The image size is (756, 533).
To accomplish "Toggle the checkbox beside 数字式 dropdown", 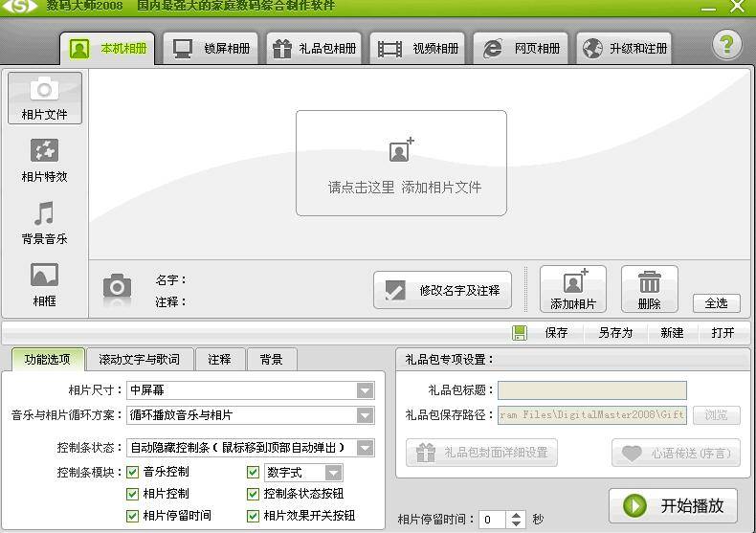I will click(x=253, y=472).
